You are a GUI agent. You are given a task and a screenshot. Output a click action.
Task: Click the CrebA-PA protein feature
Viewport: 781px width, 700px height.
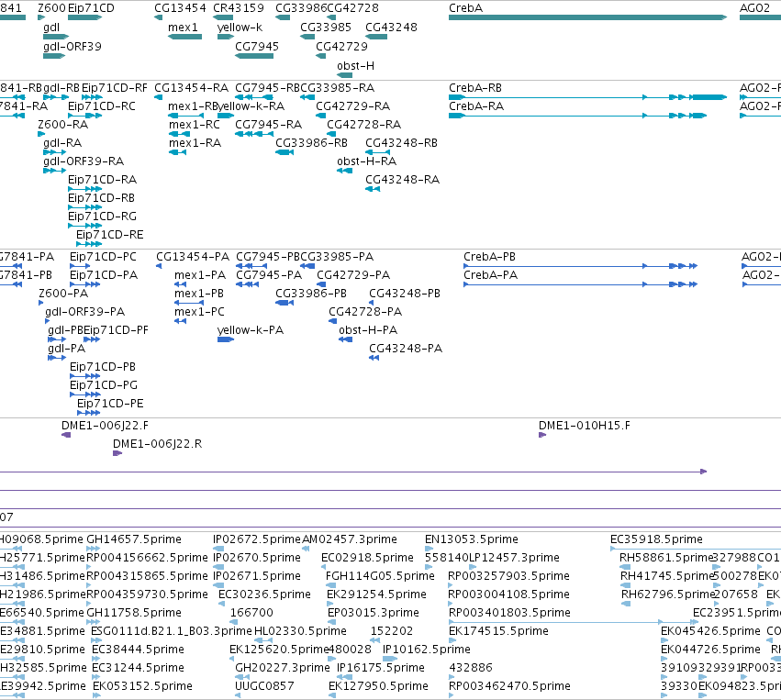[x=580, y=284]
